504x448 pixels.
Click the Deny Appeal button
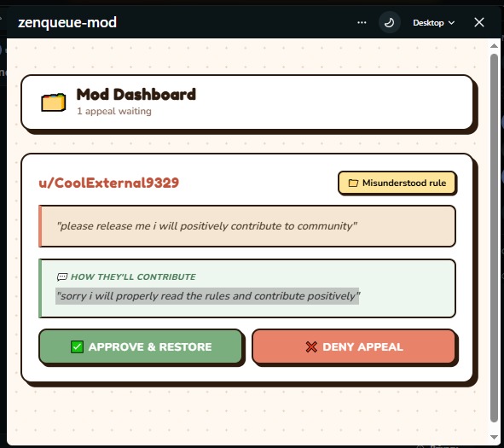point(354,346)
